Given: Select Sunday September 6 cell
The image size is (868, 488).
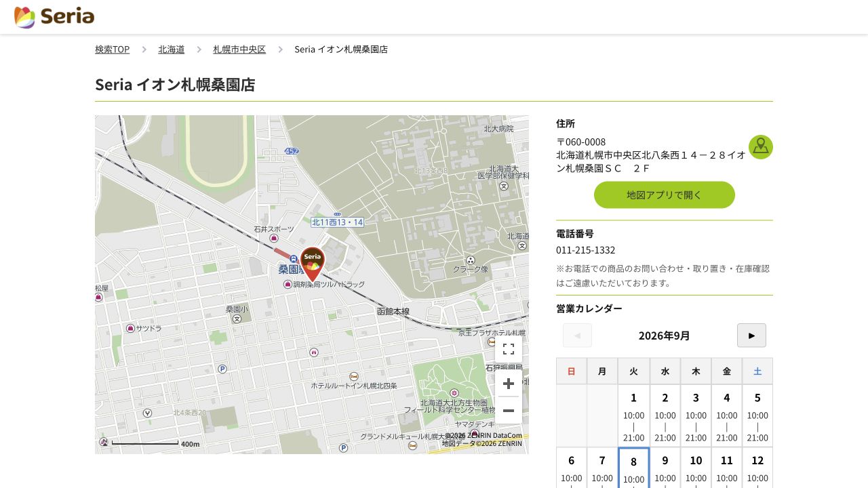Looking at the screenshot, I should [x=572, y=468].
